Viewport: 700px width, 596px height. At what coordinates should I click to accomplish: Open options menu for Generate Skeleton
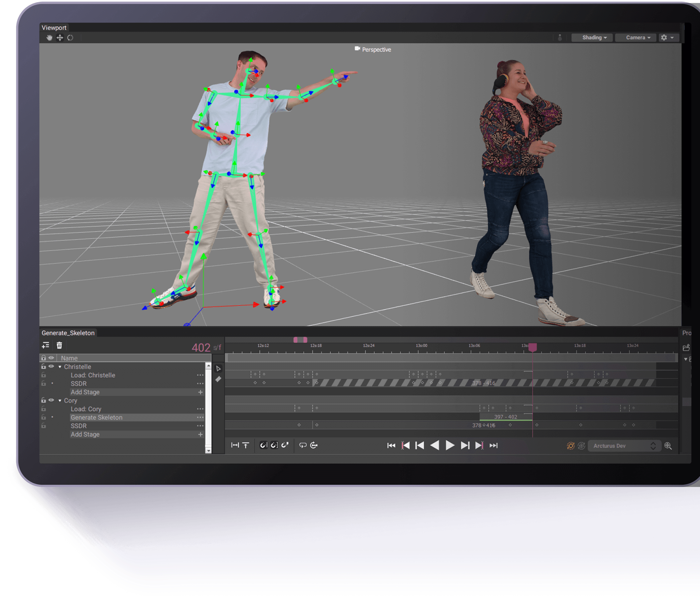coord(200,418)
